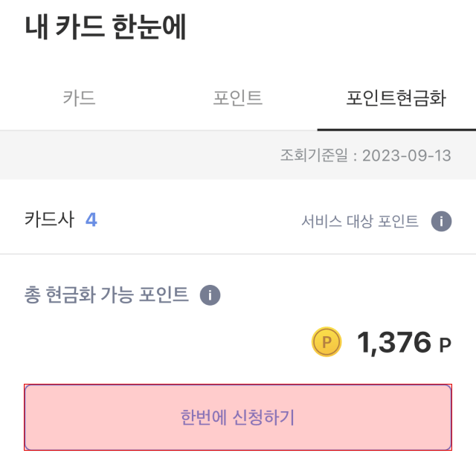476x476 pixels.
Task: Tap the 1,376 point amount
Action: point(394,342)
